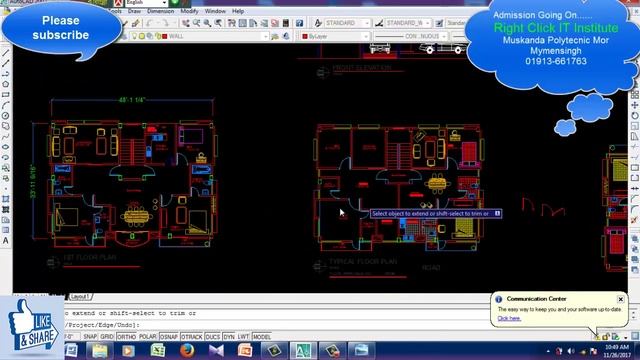This screenshot has height=360, width=640.
Task: Open File Explorer from the taskbar
Action: coord(99,351)
